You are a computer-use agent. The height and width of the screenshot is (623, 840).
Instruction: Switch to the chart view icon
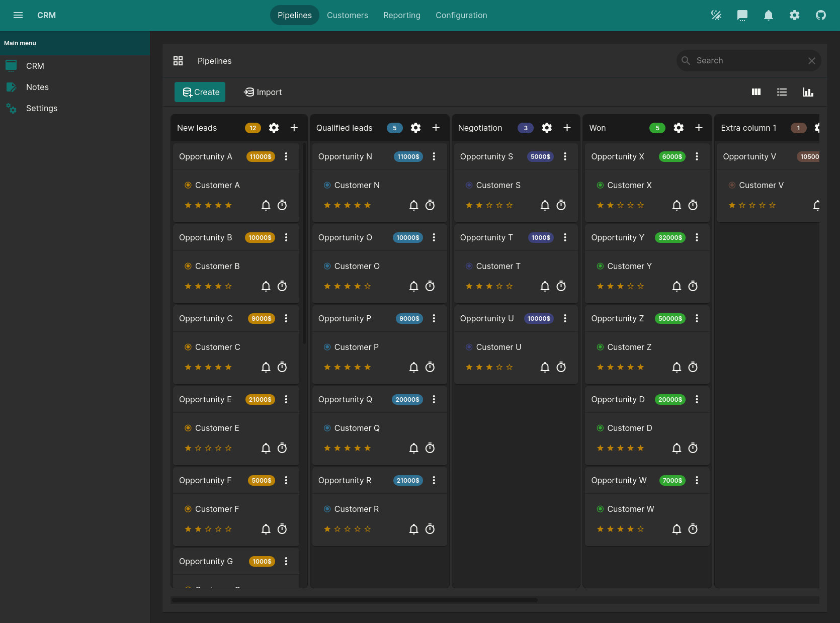808,92
